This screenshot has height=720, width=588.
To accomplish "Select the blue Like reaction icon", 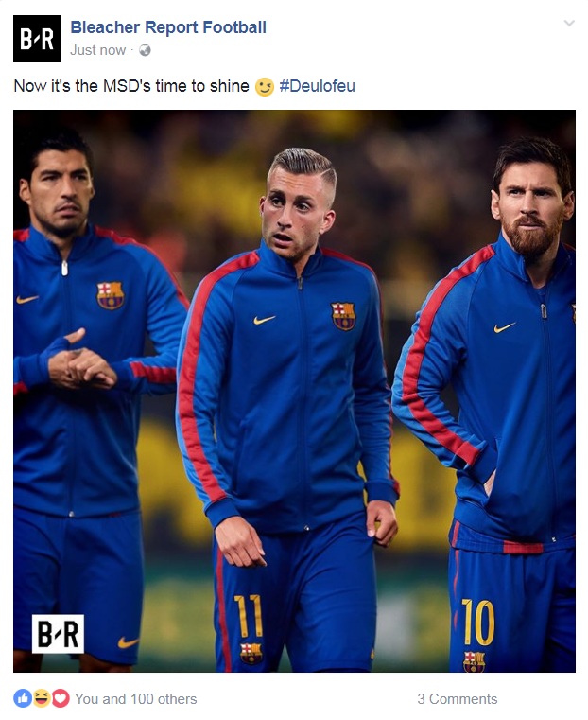I will [x=23, y=698].
